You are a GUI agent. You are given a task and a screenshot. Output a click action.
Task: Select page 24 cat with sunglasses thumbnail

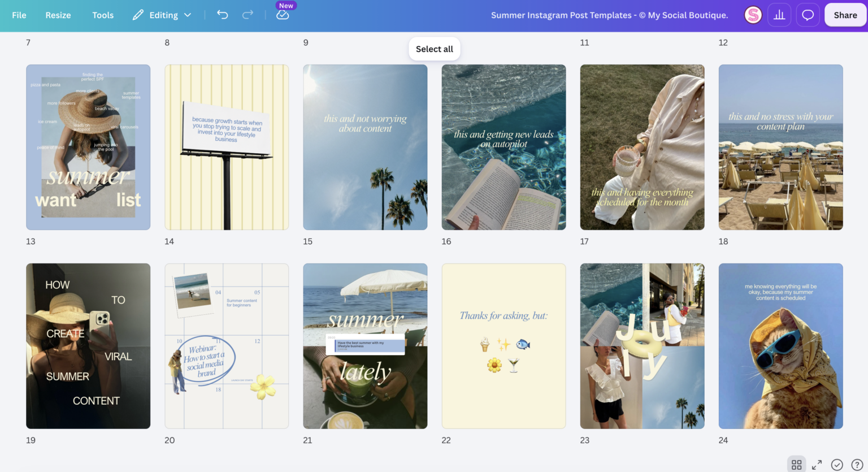(780, 346)
